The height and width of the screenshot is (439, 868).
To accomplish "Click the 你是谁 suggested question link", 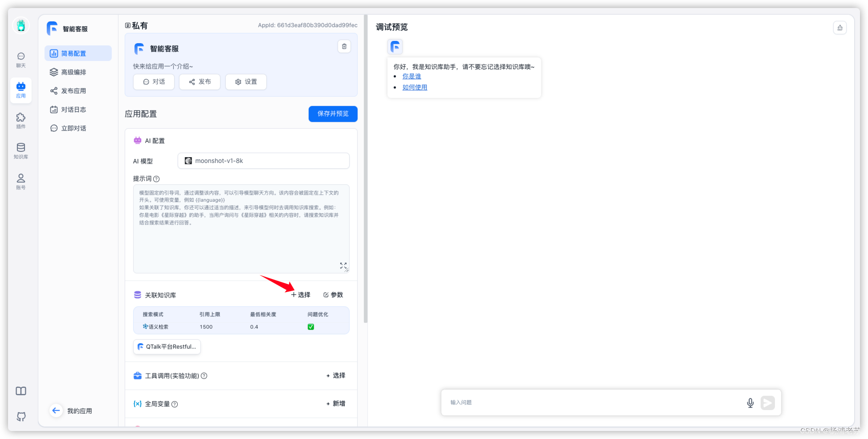I will click(412, 77).
